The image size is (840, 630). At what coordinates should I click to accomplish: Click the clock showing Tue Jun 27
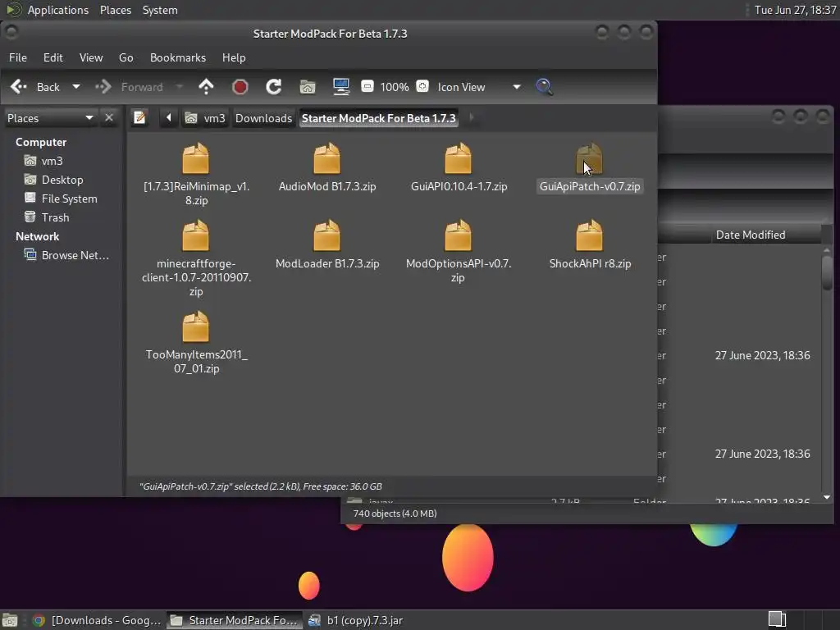(x=795, y=10)
